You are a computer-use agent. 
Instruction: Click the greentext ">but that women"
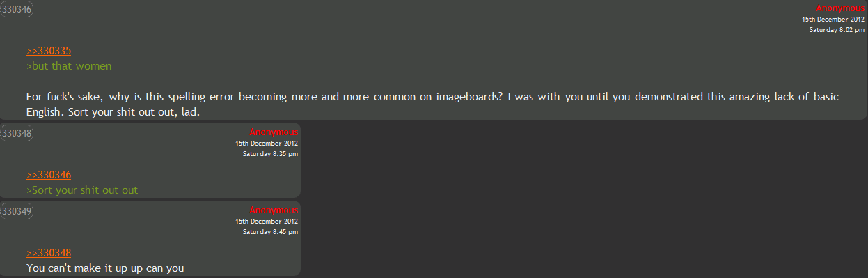[69, 66]
